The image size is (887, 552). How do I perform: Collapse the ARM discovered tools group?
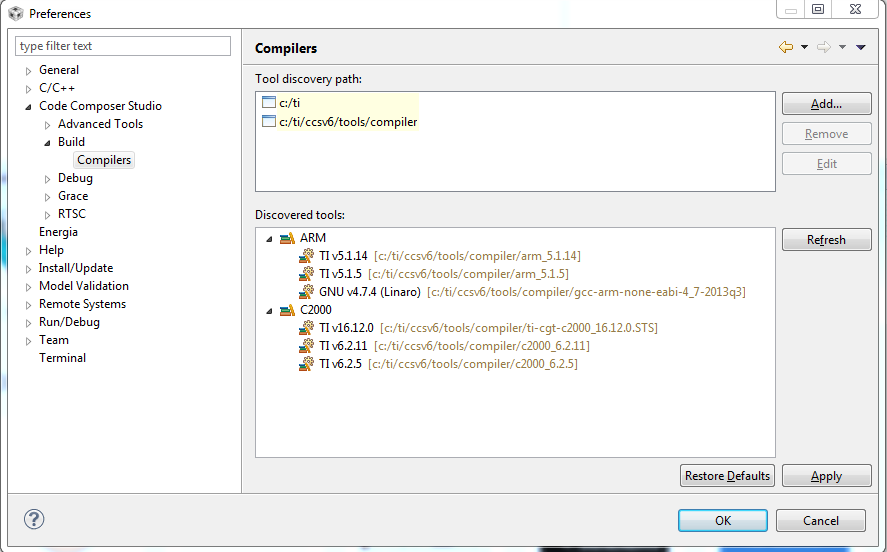pos(269,239)
